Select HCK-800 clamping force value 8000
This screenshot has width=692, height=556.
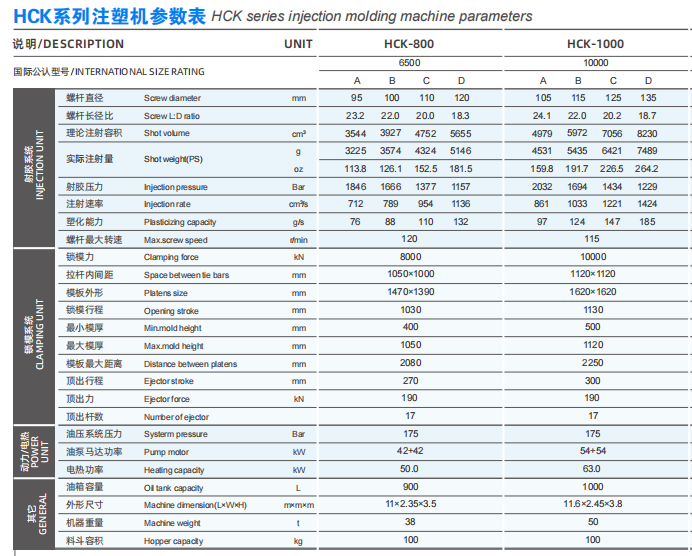[x=410, y=257]
